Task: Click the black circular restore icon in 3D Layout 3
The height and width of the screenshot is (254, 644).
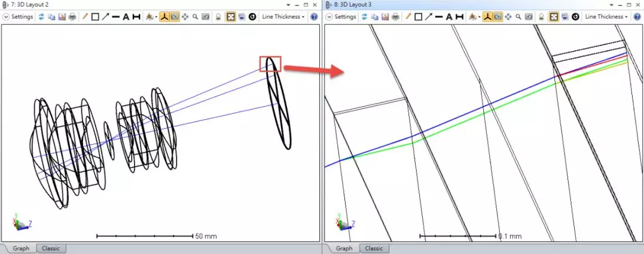Action: pyautogui.click(x=575, y=17)
